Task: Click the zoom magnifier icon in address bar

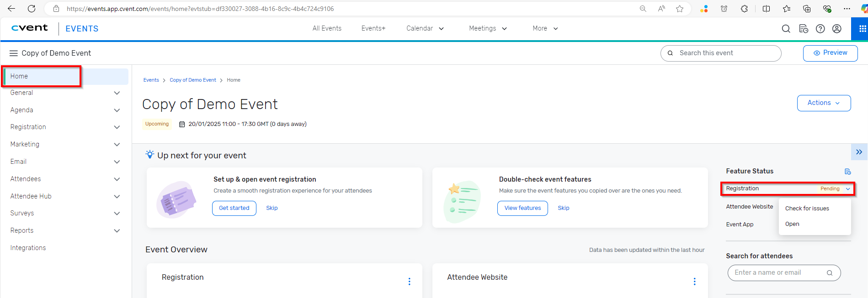Action: pyautogui.click(x=643, y=9)
